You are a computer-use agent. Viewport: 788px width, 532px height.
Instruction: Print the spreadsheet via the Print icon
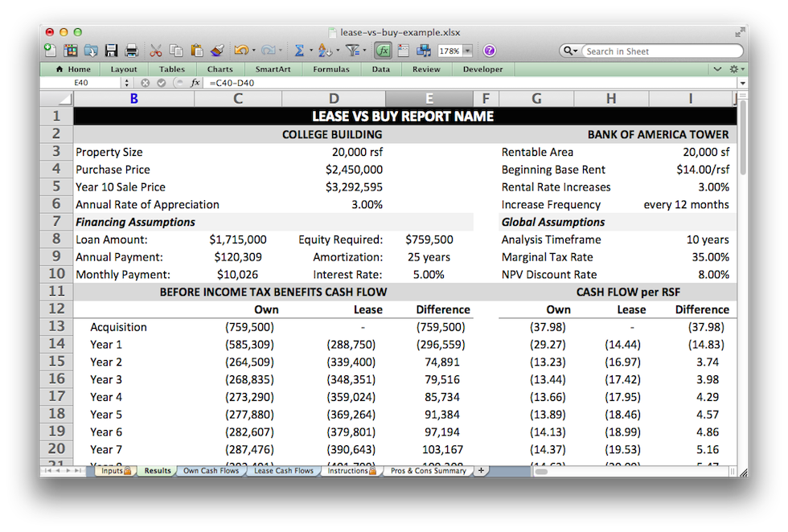click(131, 50)
